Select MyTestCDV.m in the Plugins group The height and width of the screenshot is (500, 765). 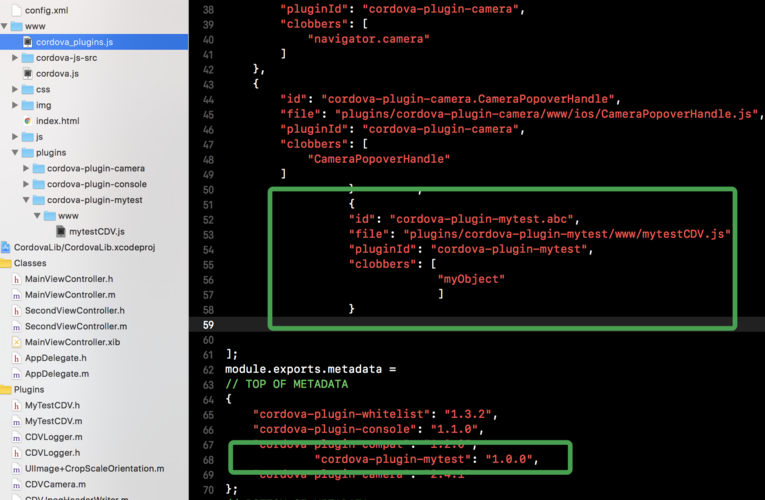53,421
